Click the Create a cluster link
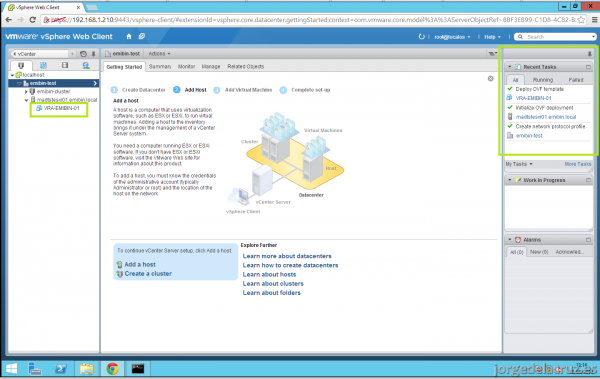Image resolution: width=600 pixels, height=379 pixels. tap(148, 274)
